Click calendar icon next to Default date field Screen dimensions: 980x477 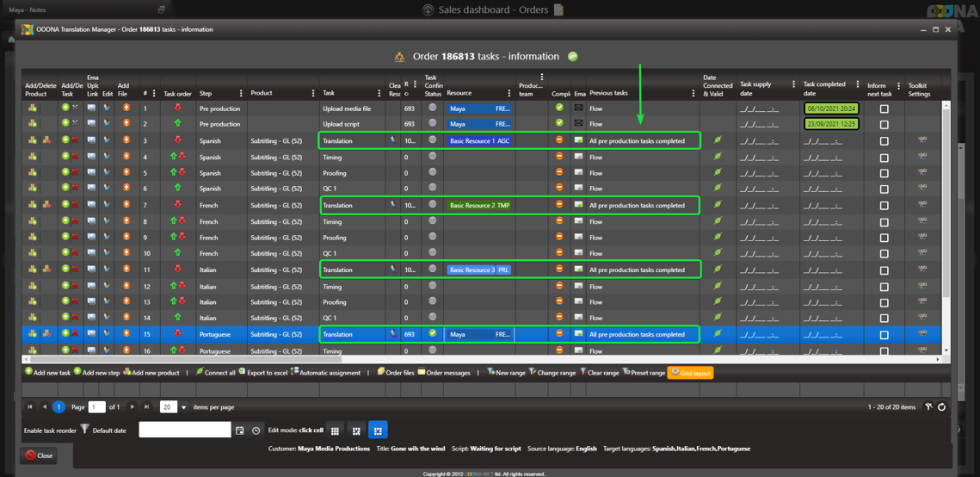pos(240,431)
